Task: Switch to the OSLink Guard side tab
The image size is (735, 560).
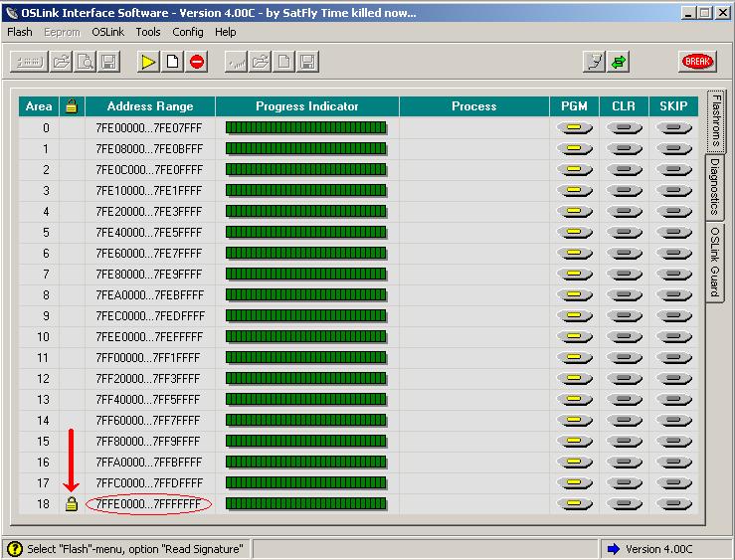Action: pyautogui.click(x=715, y=262)
